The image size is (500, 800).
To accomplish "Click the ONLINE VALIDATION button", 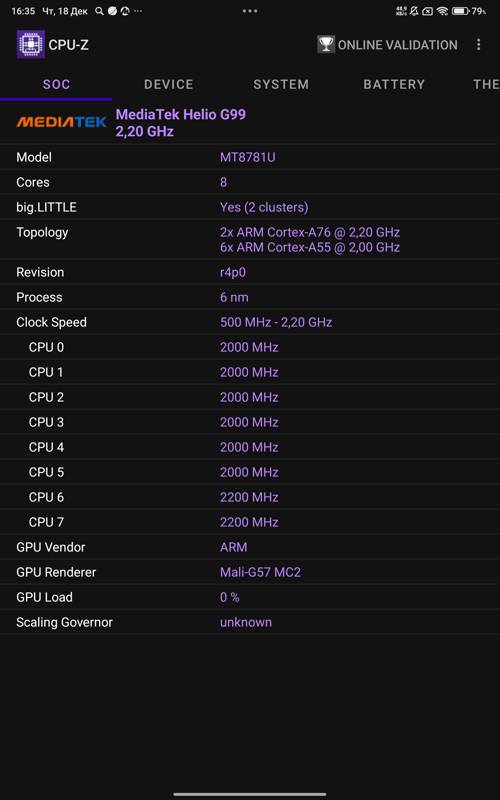I will [388, 44].
